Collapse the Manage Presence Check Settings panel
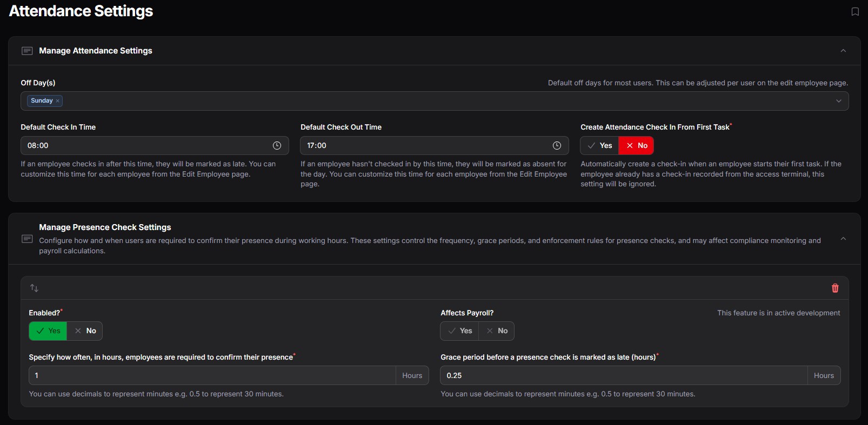This screenshot has width=868, height=425. 843,239
